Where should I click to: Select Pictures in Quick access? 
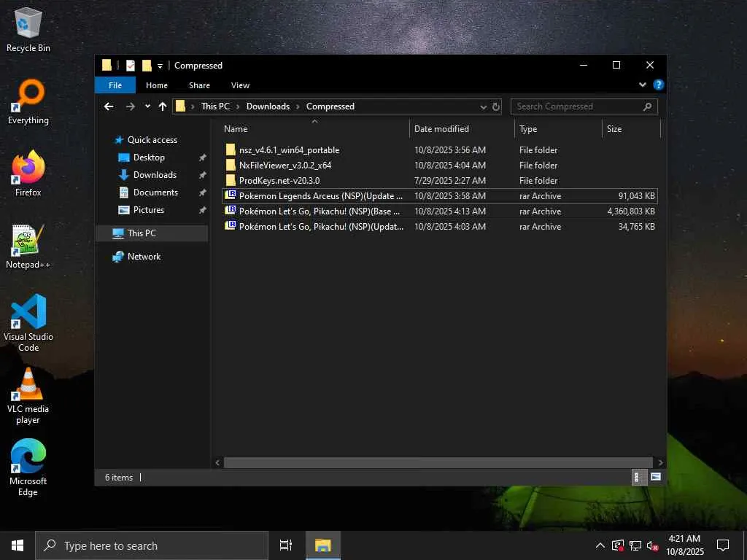pyautogui.click(x=149, y=210)
